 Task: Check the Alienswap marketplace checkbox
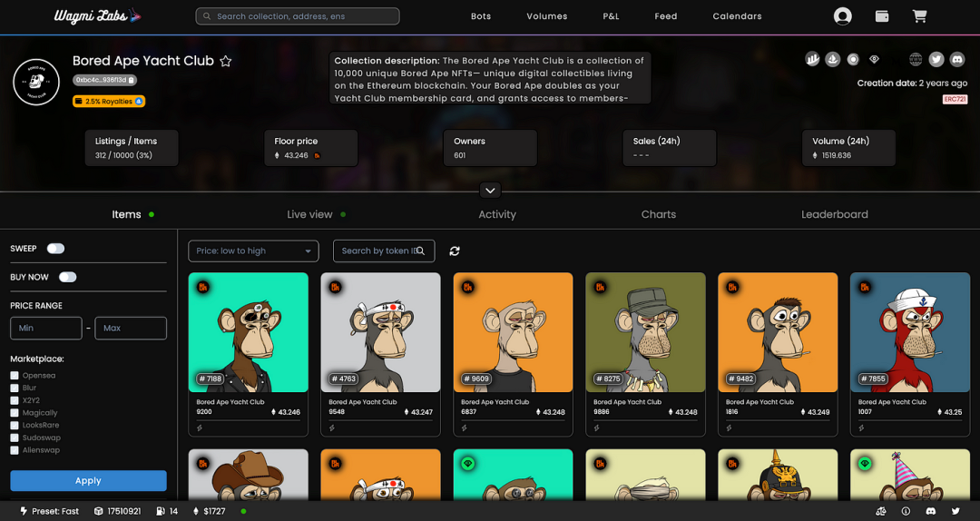click(x=15, y=450)
